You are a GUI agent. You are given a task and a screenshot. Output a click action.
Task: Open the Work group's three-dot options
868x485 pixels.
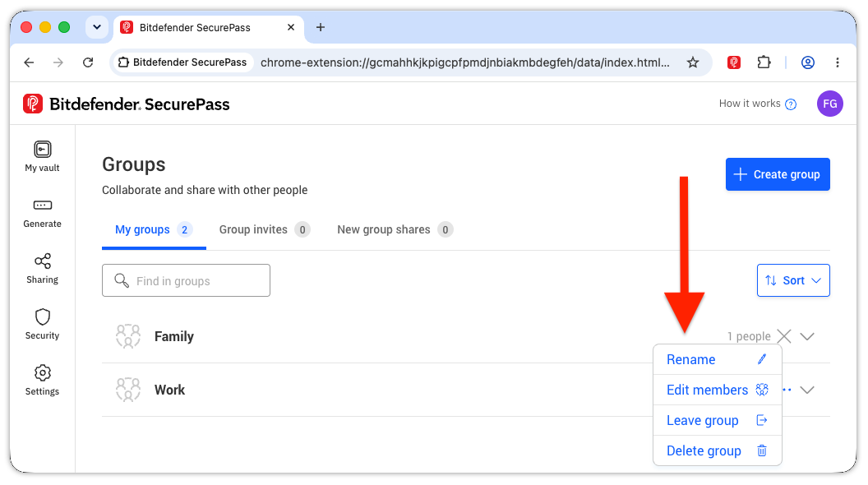[x=787, y=390]
